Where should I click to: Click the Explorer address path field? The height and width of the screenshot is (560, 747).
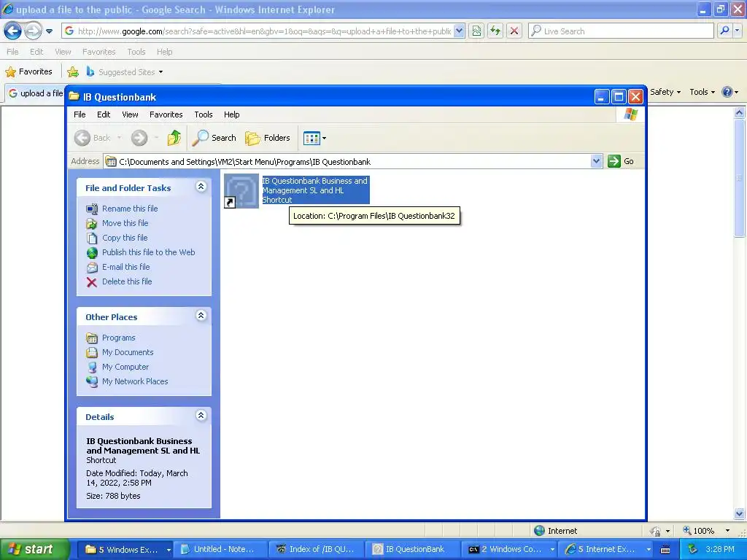point(347,161)
